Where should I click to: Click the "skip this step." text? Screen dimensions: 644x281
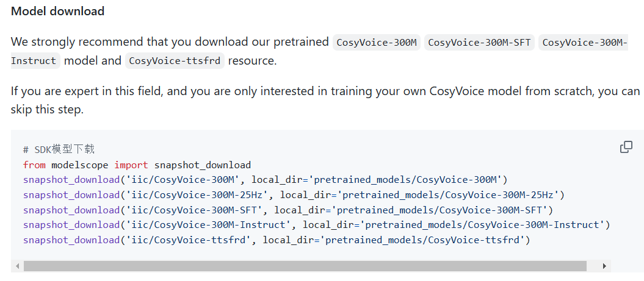click(x=46, y=110)
